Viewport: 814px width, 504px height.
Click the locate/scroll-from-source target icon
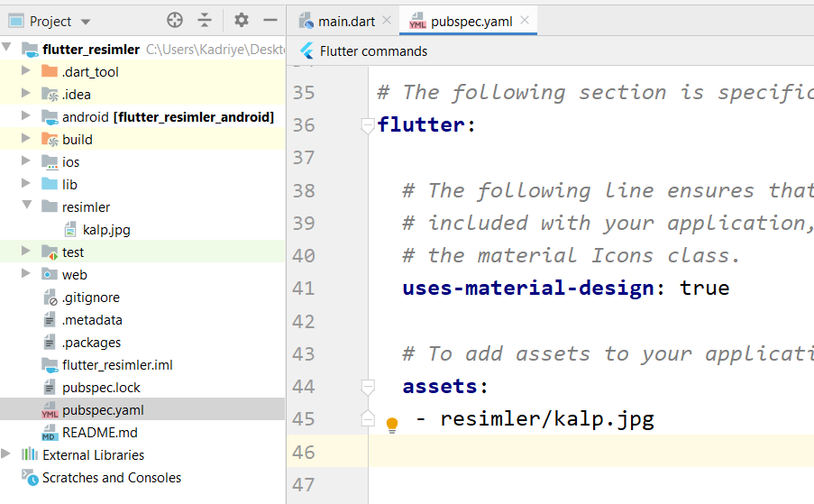point(175,20)
